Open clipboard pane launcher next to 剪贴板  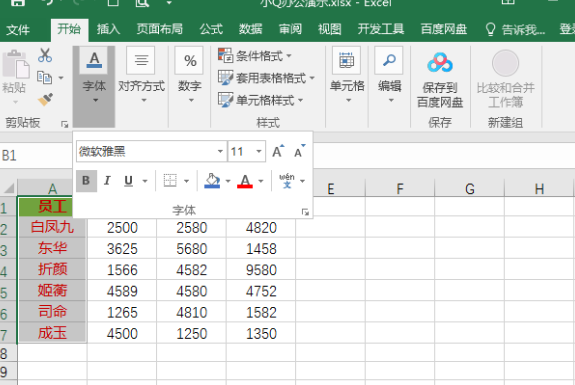(65, 125)
